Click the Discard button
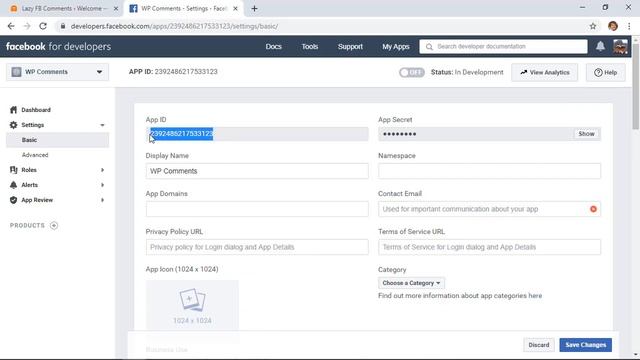 [539, 345]
